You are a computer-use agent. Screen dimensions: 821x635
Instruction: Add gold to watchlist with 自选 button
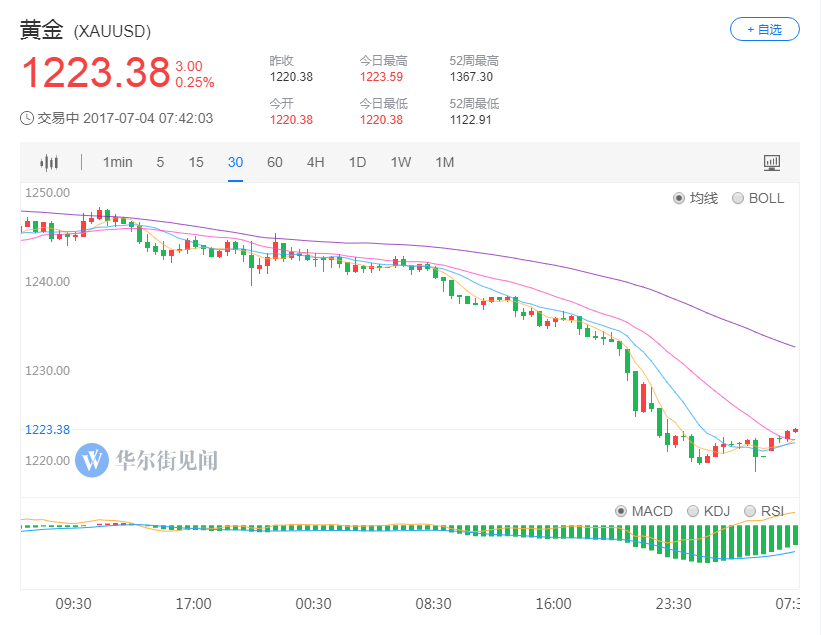pyautogui.click(x=765, y=29)
